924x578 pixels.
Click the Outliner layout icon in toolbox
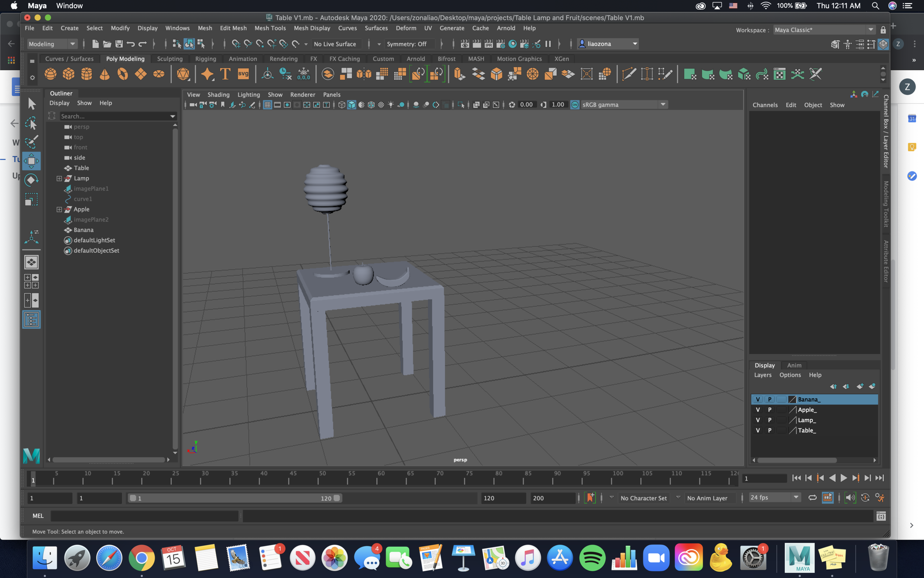pyautogui.click(x=32, y=320)
